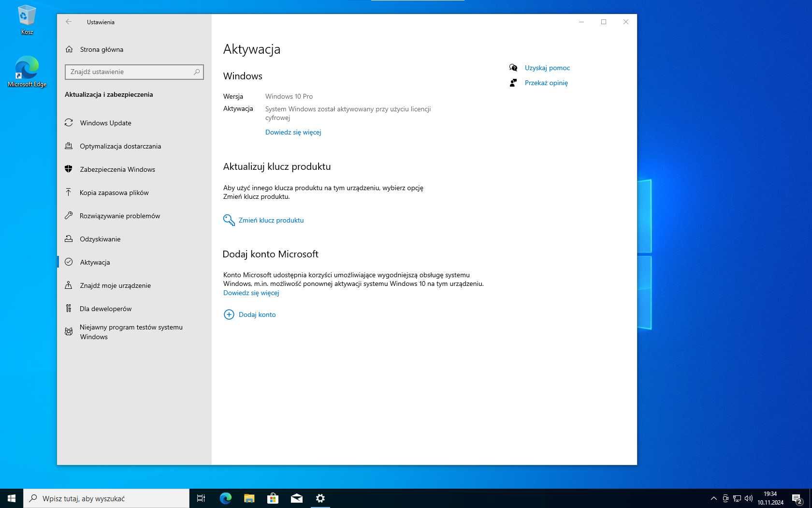
Task: Open Rozwiązywanie problemów page
Action: pyautogui.click(x=134, y=216)
